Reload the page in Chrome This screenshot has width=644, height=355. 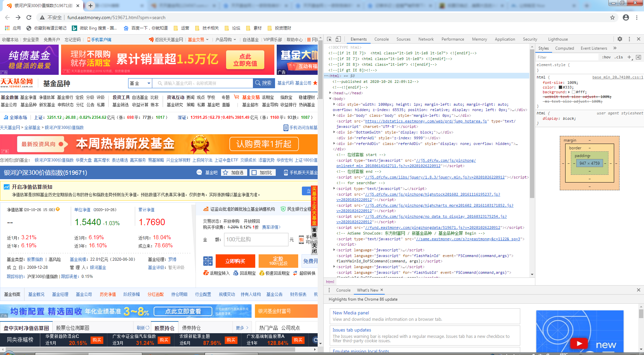click(x=29, y=17)
